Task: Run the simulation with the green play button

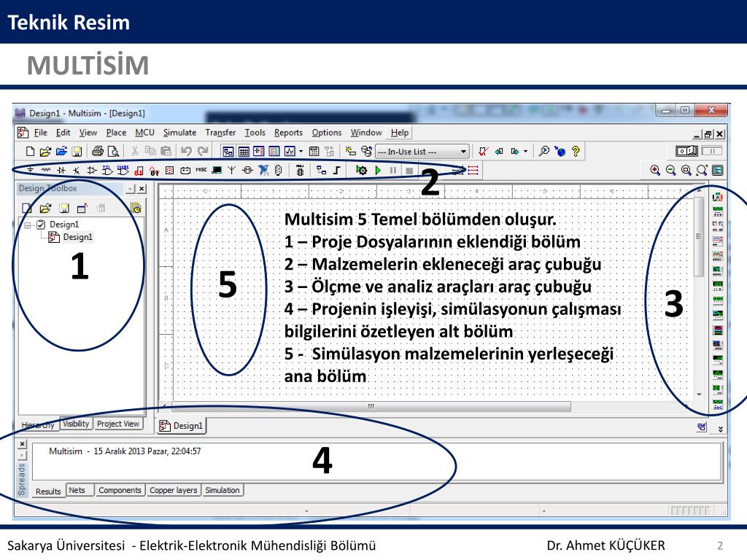Action: coord(378,170)
